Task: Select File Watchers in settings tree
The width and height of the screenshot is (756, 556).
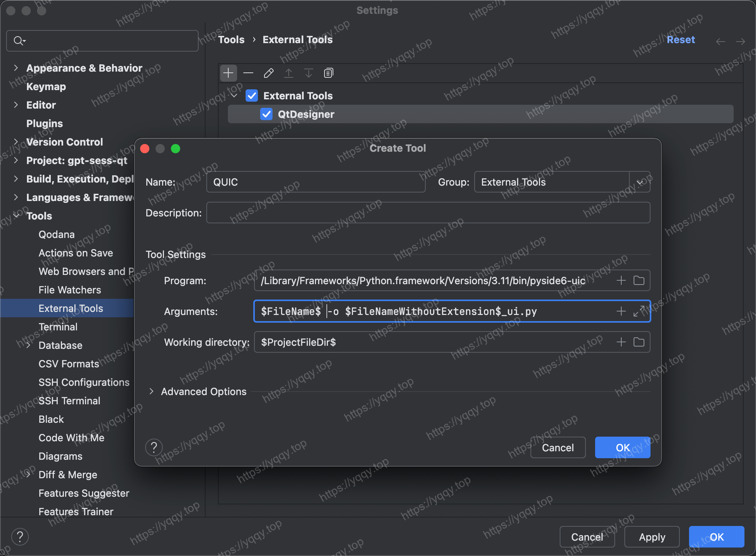Action: [x=70, y=290]
